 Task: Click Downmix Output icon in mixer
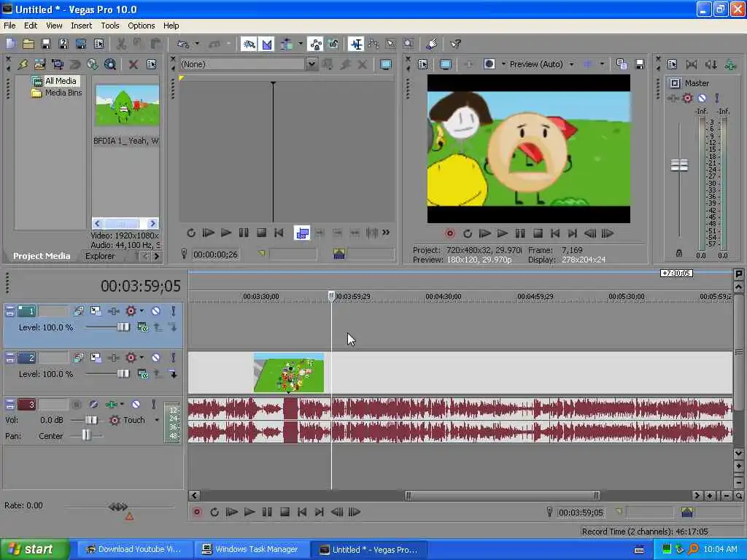691,64
